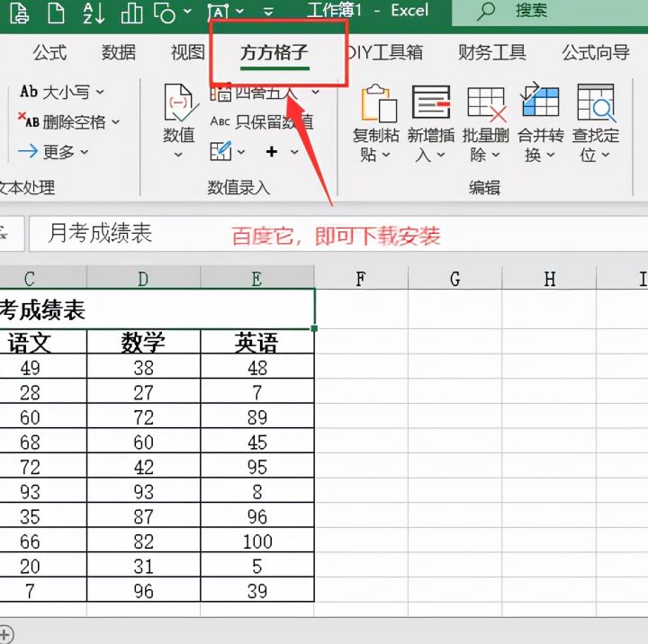Switch to the 公式 ribbon tab
648x644 pixels.
point(49,52)
